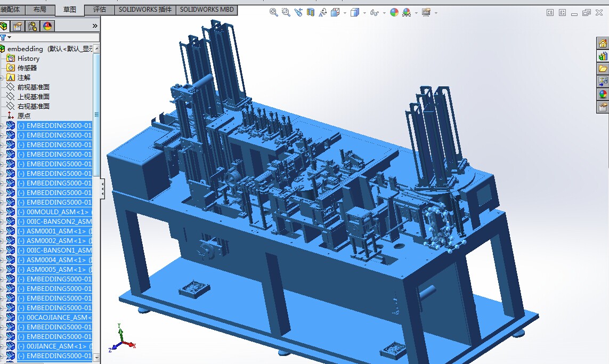
Task: Open the ConfigurationManager tab icon
Action: click(33, 26)
